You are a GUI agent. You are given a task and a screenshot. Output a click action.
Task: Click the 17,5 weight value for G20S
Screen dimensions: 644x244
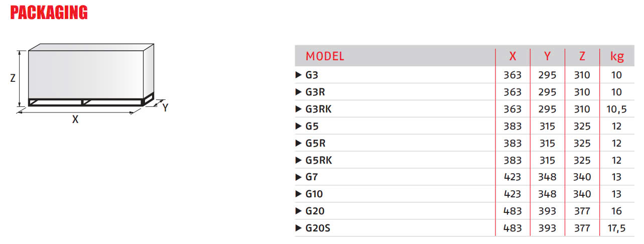pos(616,228)
